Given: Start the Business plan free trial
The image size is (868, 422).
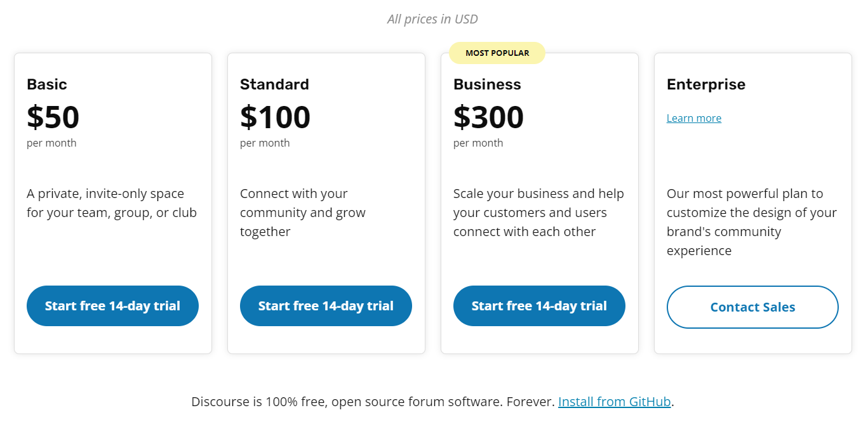Looking at the screenshot, I should (539, 306).
